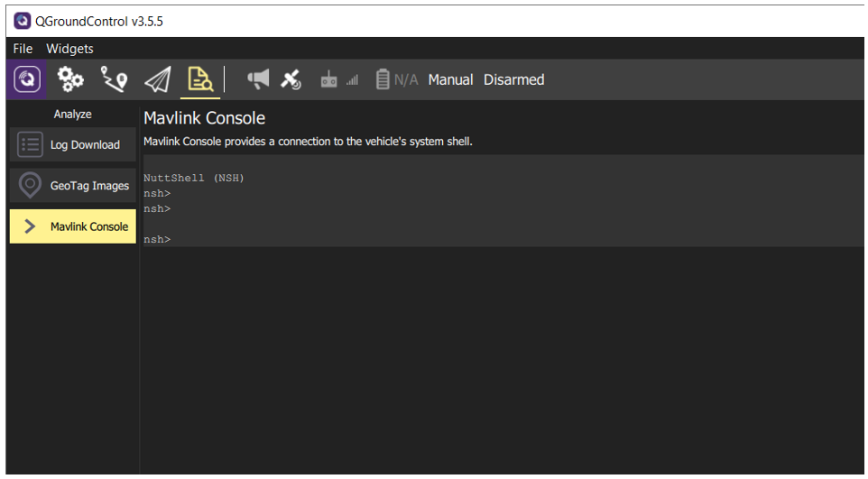Show RC receiver RSSI icon
Image resolution: width=868 pixels, height=479 pixels.
pyautogui.click(x=328, y=79)
